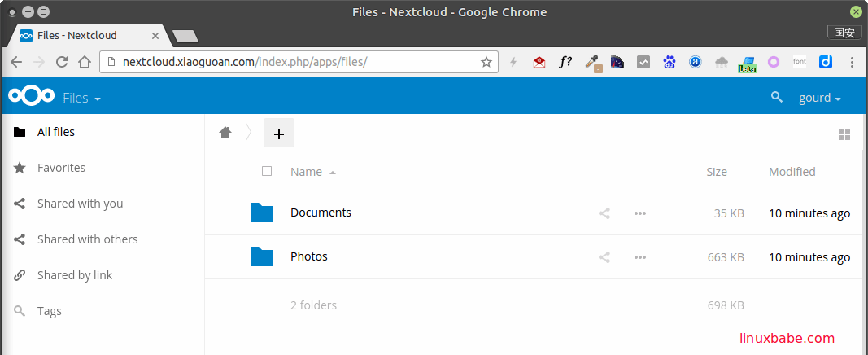Image resolution: width=868 pixels, height=355 pixels.
Task: Sort files by the Name column header
Action: (307, 172)
